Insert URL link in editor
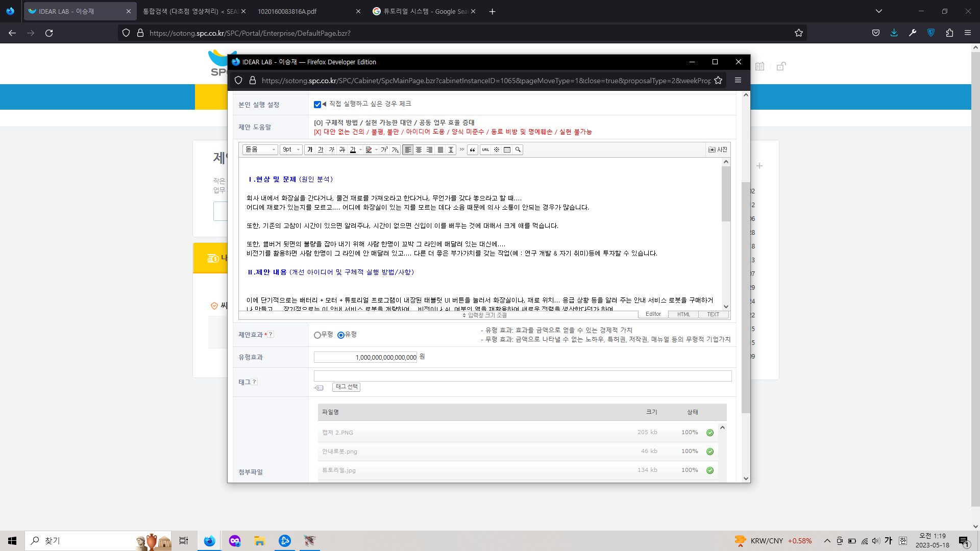The height and width of the screenshot is (551, 980). pos(485,149)
